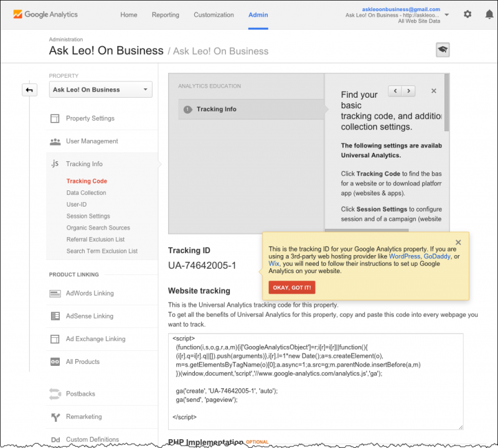498x448 pixels.
Task: Click the Google Analytics logo
Action: tap(45, 14)
